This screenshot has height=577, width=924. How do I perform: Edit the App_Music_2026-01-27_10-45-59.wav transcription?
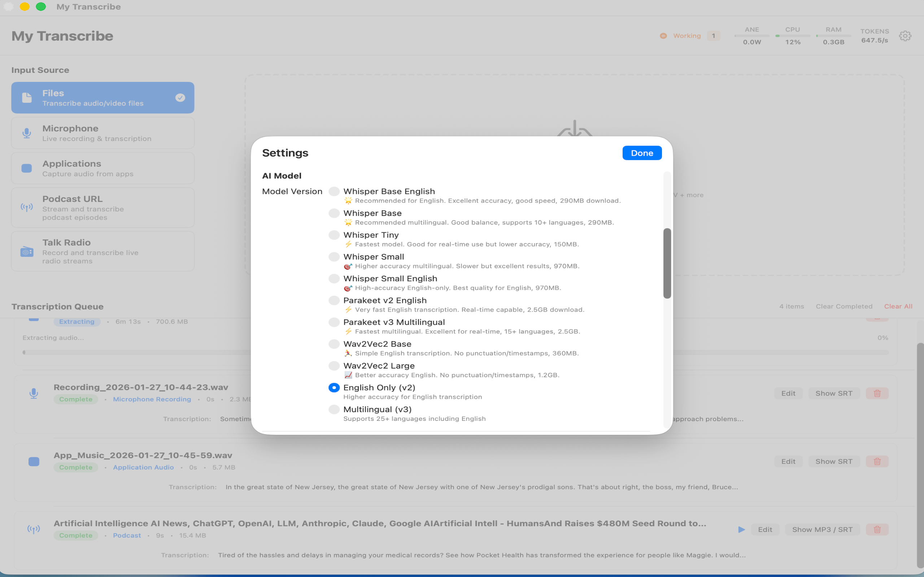pos(788,461)
